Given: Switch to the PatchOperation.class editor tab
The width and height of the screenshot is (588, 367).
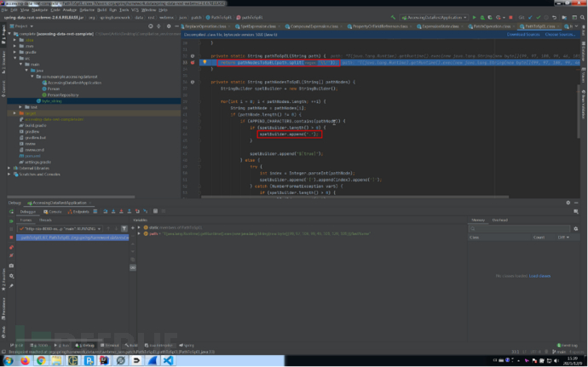Looking at the screenshot, I should (x=488, y=26).
